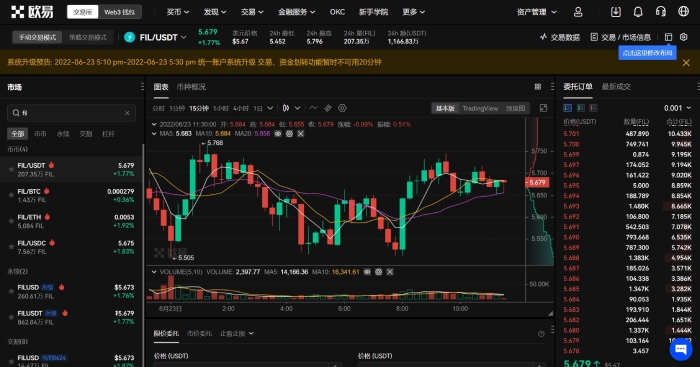This screenshot has width=700, height=367.
Task: Expand the 发现 menu
Action: click(x=215, y=12)
